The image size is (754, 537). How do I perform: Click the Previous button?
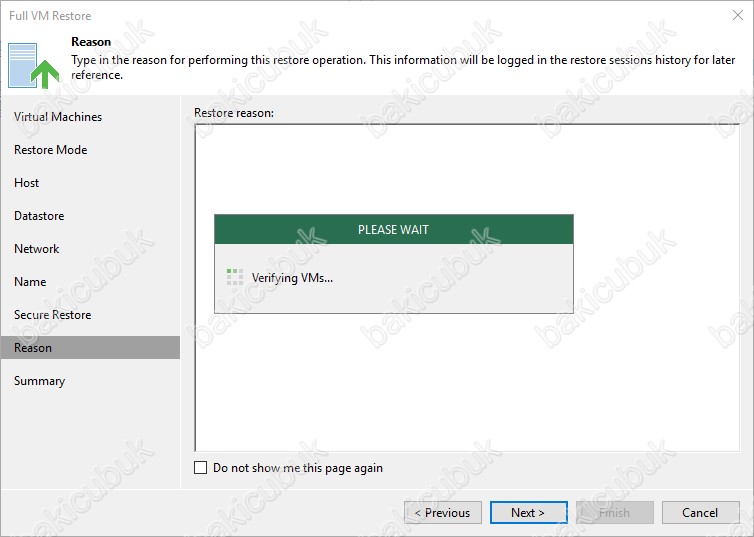443,513
